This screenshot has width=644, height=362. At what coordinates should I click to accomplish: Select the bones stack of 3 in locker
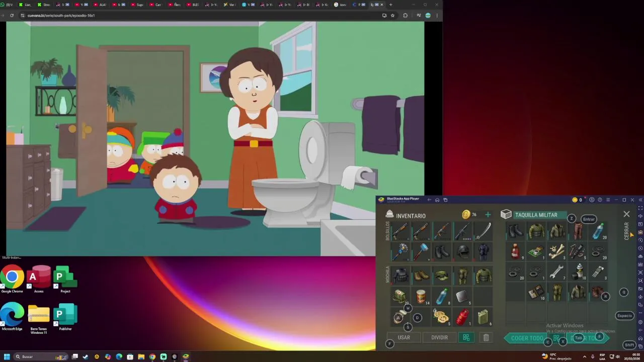(556, 251)
